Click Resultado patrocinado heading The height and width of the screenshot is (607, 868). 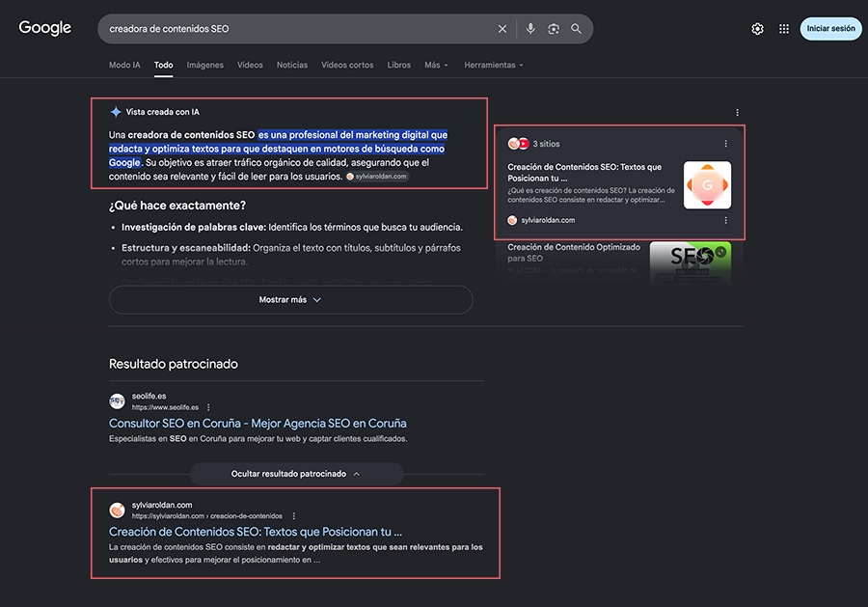coord(174,364)
